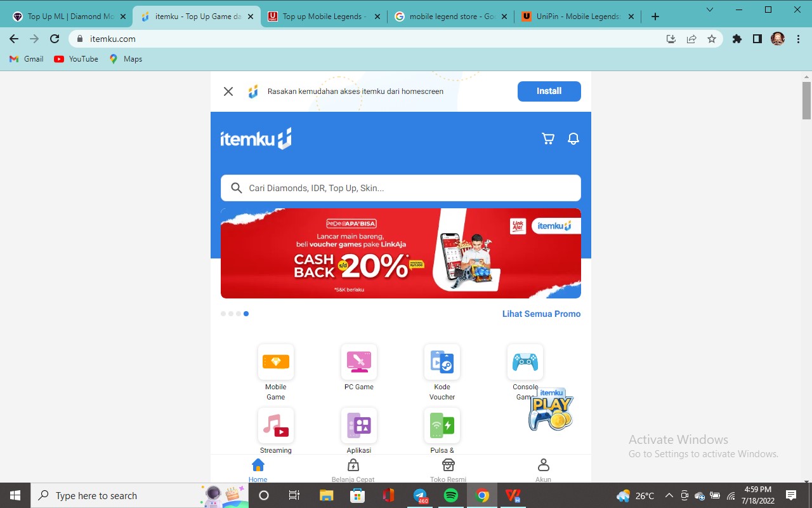Viewport: 812px width, 508px height.
Task: Open the PC Game category icon
Action: point(358,362)
